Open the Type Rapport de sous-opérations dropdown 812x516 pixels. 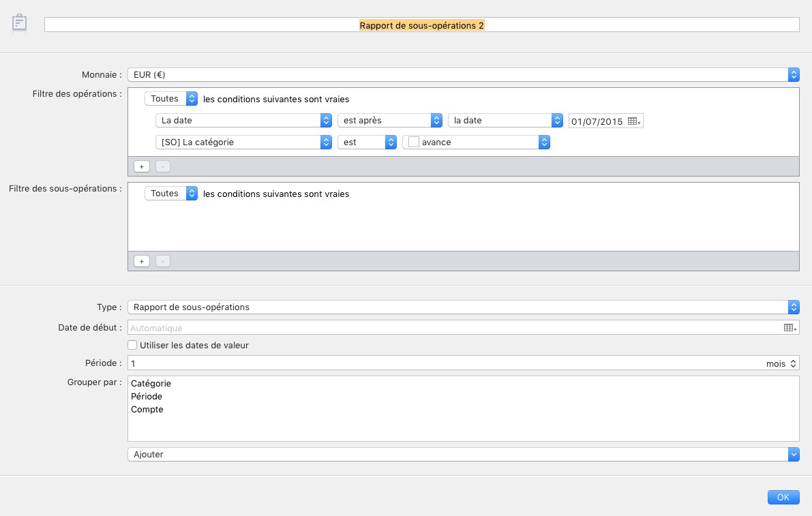(463, 307)
